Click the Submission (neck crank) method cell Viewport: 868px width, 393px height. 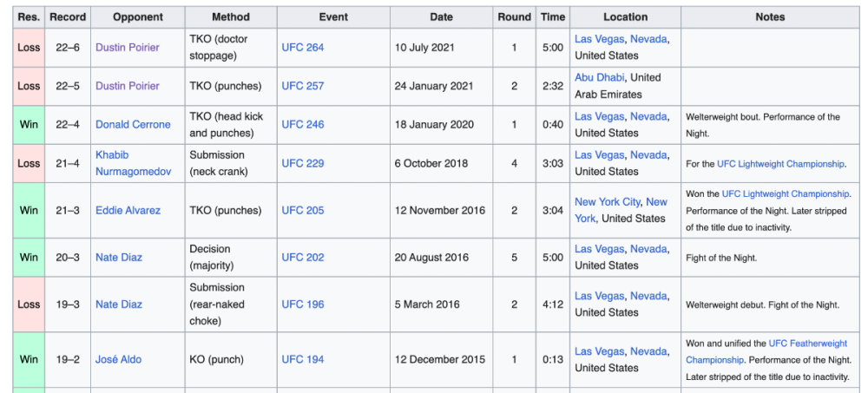point(231,163)
